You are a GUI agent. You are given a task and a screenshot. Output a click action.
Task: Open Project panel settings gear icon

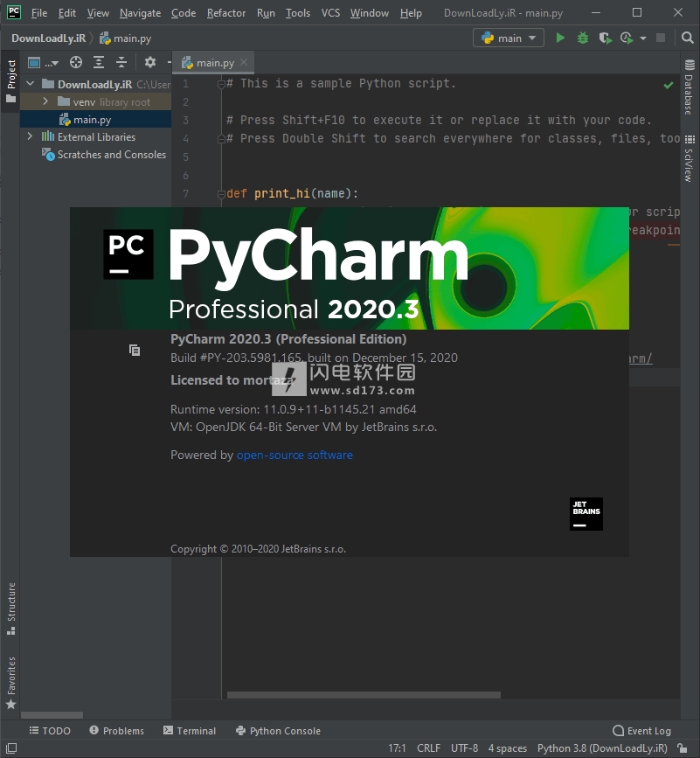click(x=149, y=62)
